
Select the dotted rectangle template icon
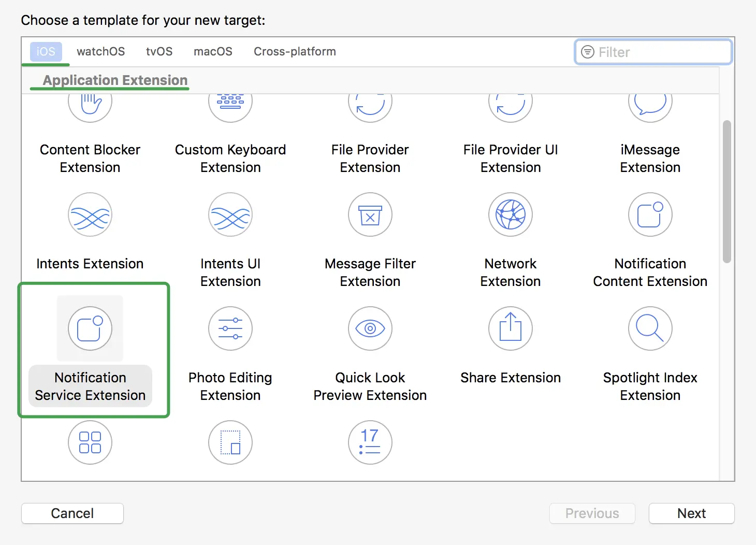pos(230,442)
